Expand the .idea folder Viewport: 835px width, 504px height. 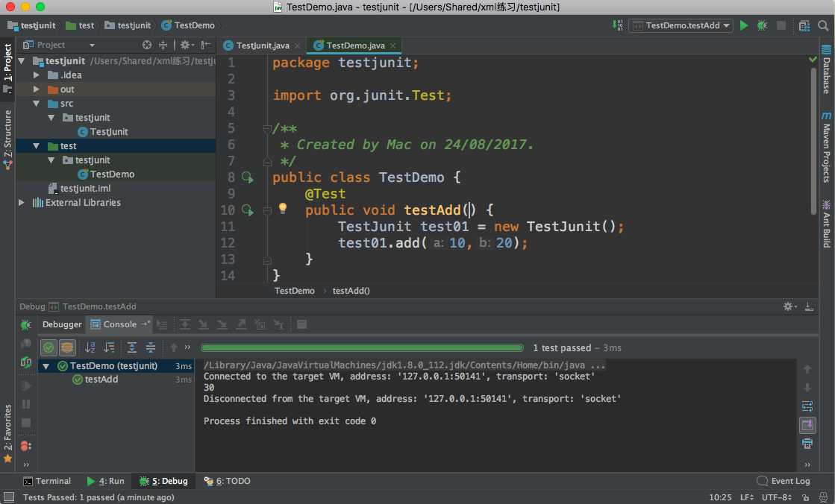coord(37,75)
